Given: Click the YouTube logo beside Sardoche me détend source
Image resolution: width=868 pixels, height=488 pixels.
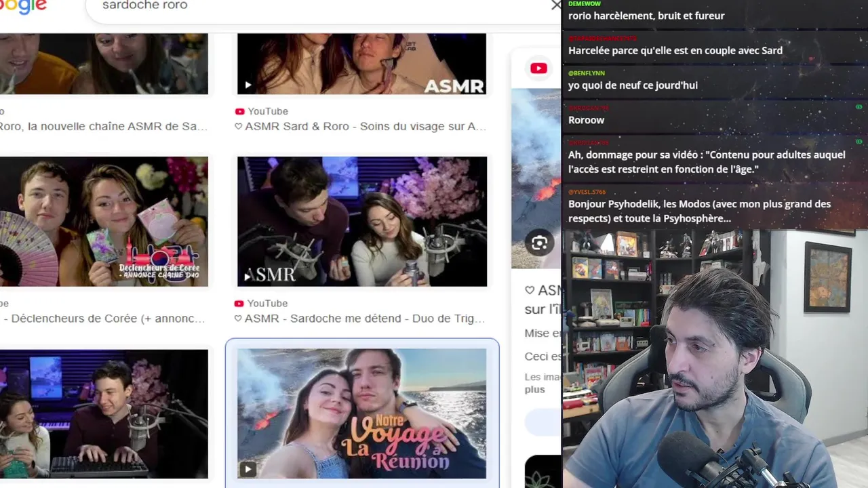Looking at the screenshot, I should [239, 303].
